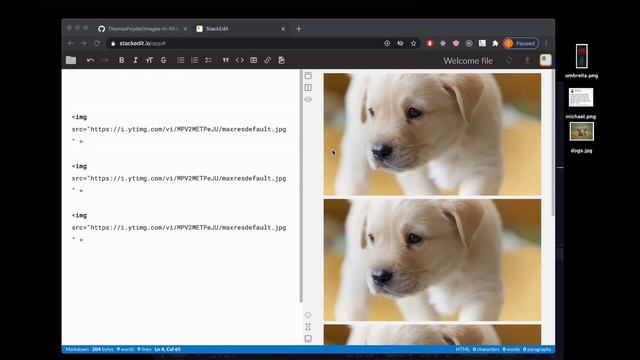Click the second puppy image in preview
The width and height of the screenshot is (640, 360).
(x=432, y=260)
